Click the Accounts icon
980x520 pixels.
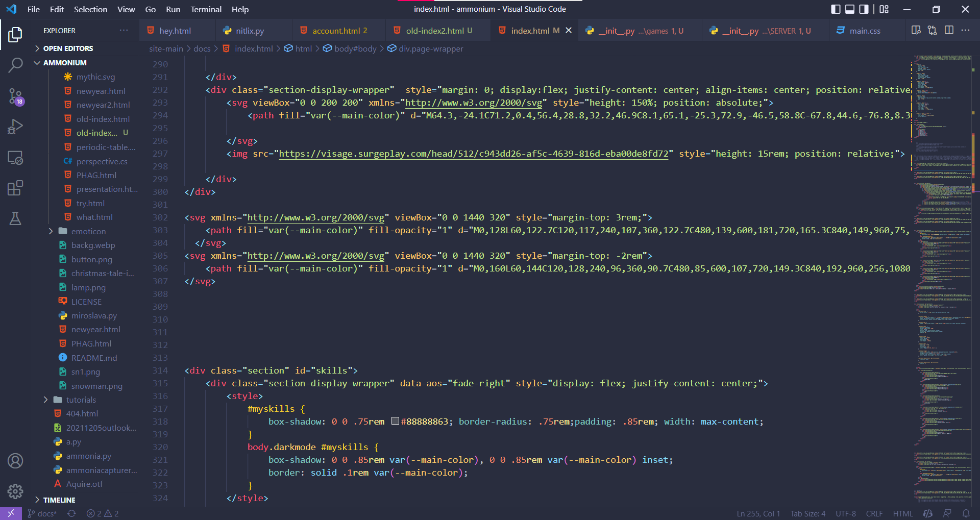pyautogui.click(x=15, y=461)
